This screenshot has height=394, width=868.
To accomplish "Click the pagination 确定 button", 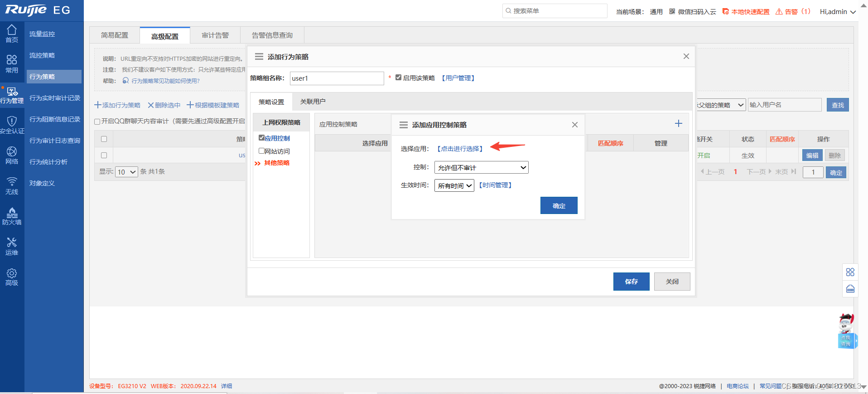I will 836,172.
